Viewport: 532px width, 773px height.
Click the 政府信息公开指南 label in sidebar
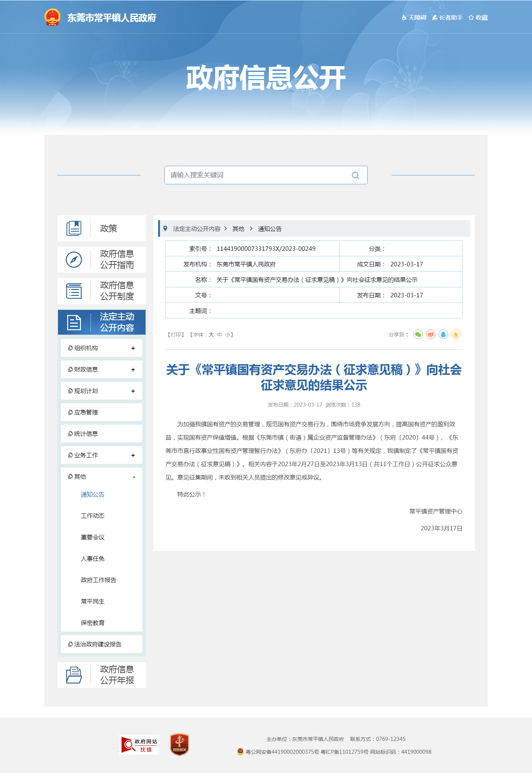[117, 260]
